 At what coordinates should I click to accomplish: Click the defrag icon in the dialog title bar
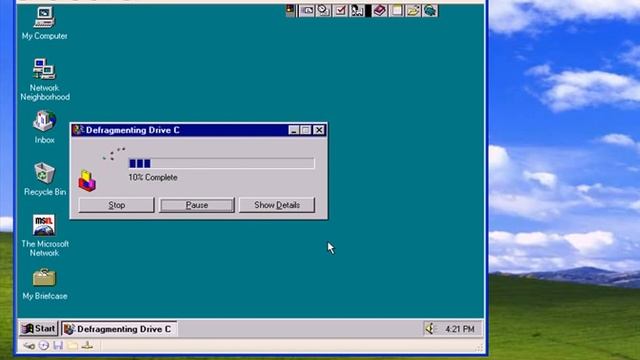(78, 130)
